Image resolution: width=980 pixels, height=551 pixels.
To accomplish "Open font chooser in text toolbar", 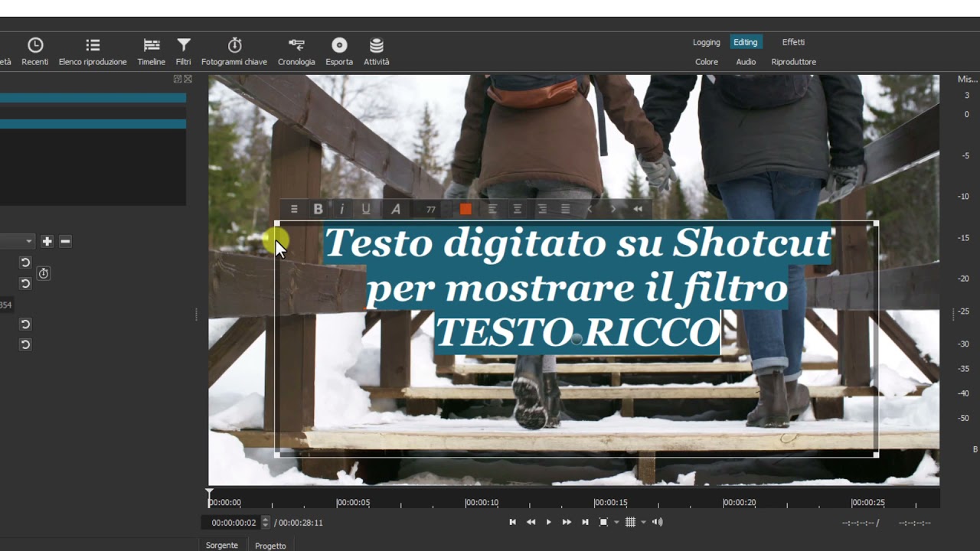I will click(396, 209).
